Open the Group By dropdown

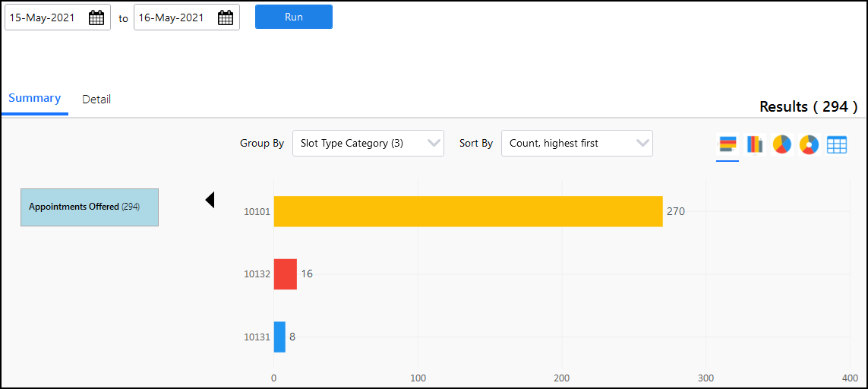[368, 143]
